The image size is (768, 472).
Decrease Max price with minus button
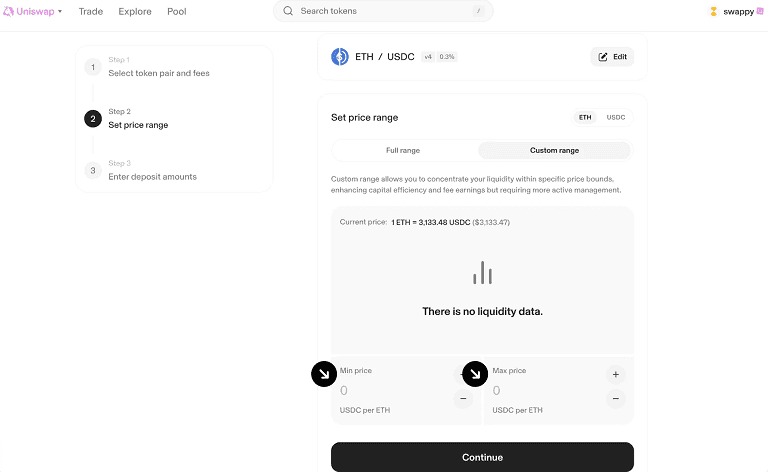click(616, 399)
